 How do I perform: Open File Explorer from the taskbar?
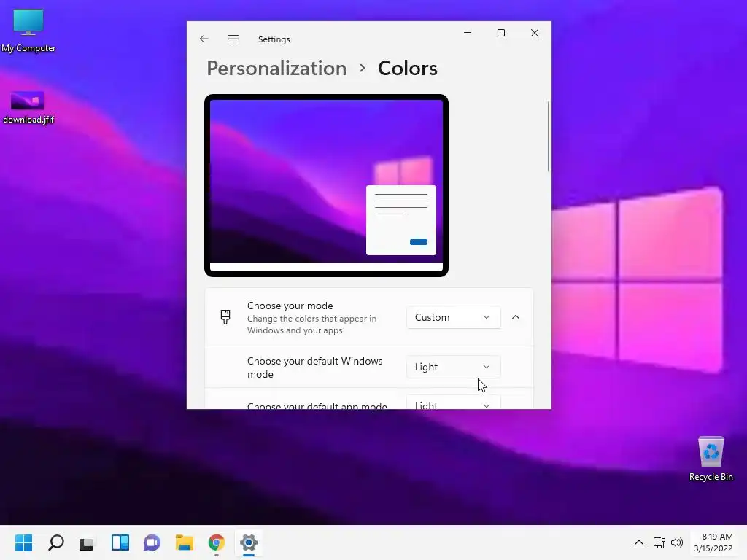click(185, 542)
